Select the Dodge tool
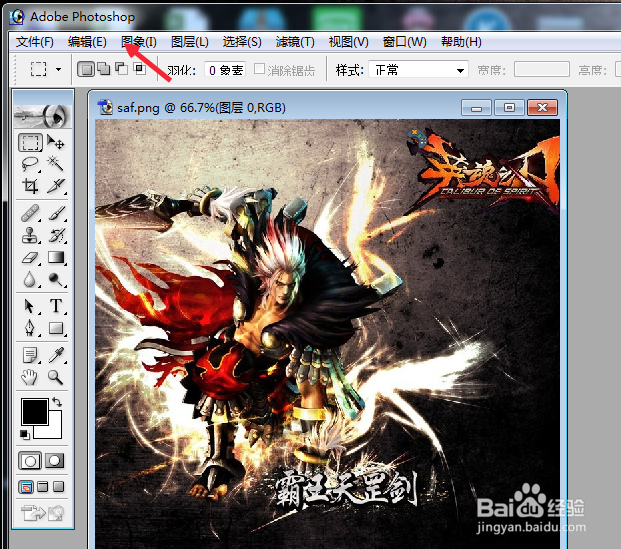Viewport: 621px width, 549px height. pyautogui.click(x=55, y=279)
